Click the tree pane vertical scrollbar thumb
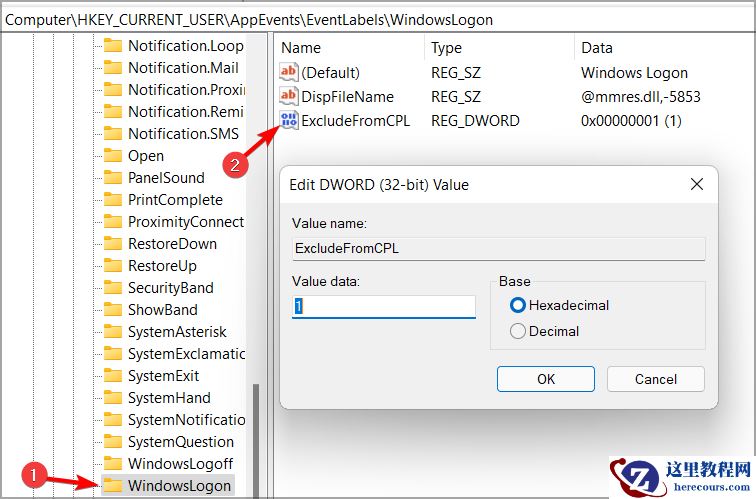Viewport: 756px width, 499px height. point(256,441)
